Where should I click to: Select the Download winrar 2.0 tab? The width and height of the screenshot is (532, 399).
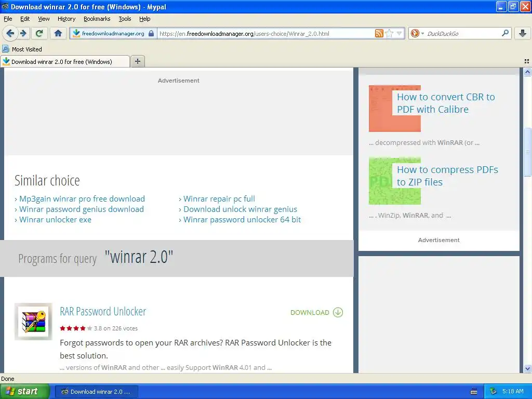[65, 61]
